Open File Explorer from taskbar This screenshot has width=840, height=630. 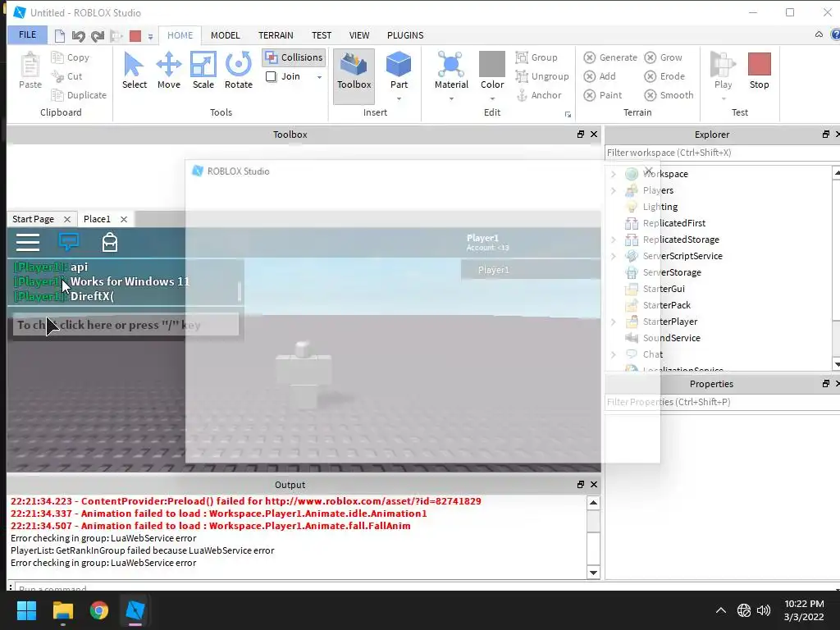[62, 610]
